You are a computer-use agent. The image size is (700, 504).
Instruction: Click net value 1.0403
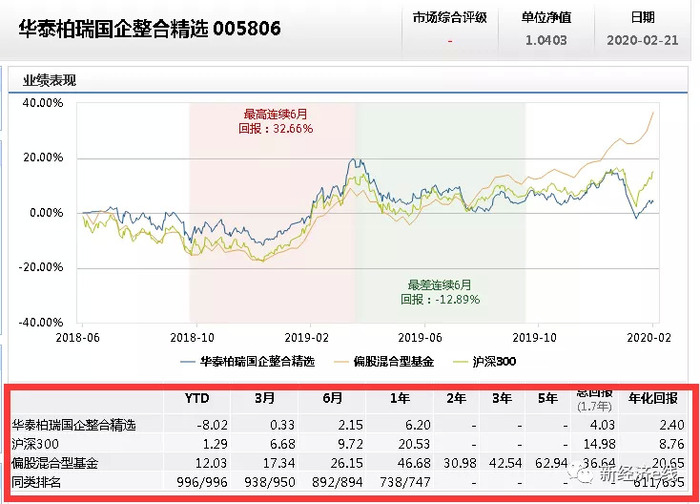546,41
